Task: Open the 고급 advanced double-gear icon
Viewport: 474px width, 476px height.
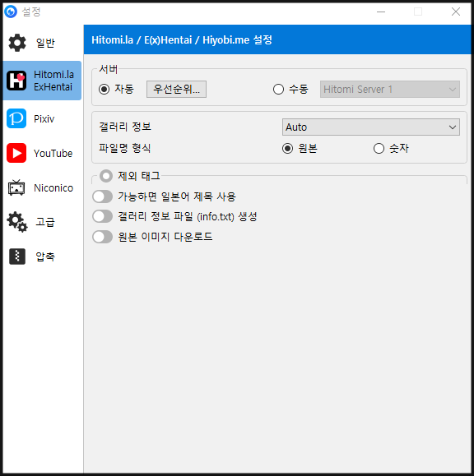Action: click(17, 222)
